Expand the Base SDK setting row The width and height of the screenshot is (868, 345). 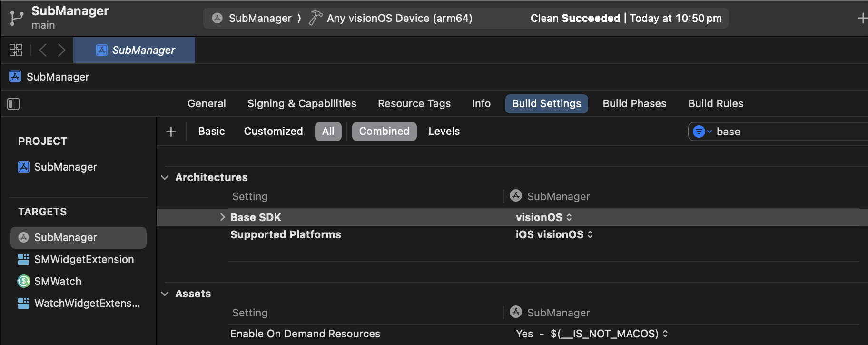point(222,217)
